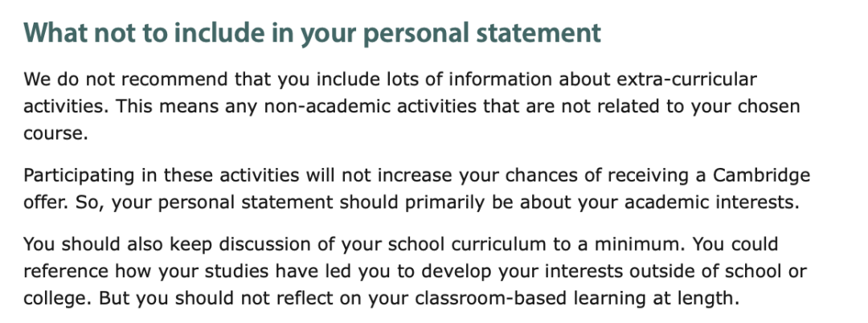The width and height of the screenshot is (868, 323).
Task: Click the word "course." ending first paragraph
Action: [x=55, y=133]
